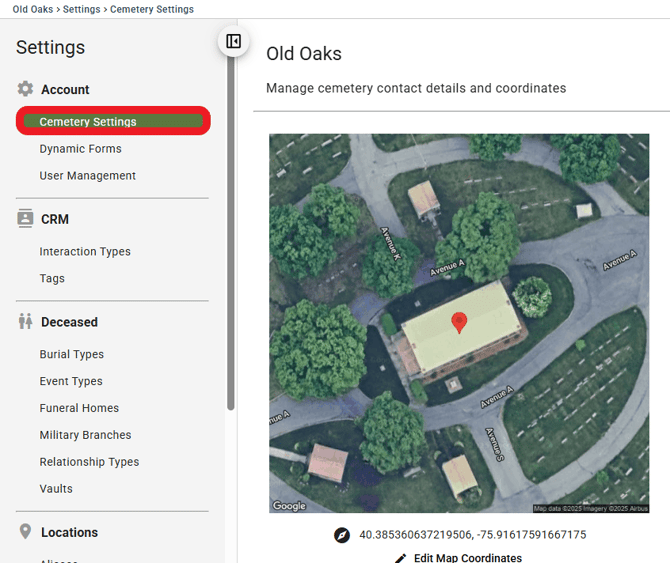This screenshot has height=563, width=670.
Task: Go to Old Oaks breadcrumb link
Action: (33, 9)
